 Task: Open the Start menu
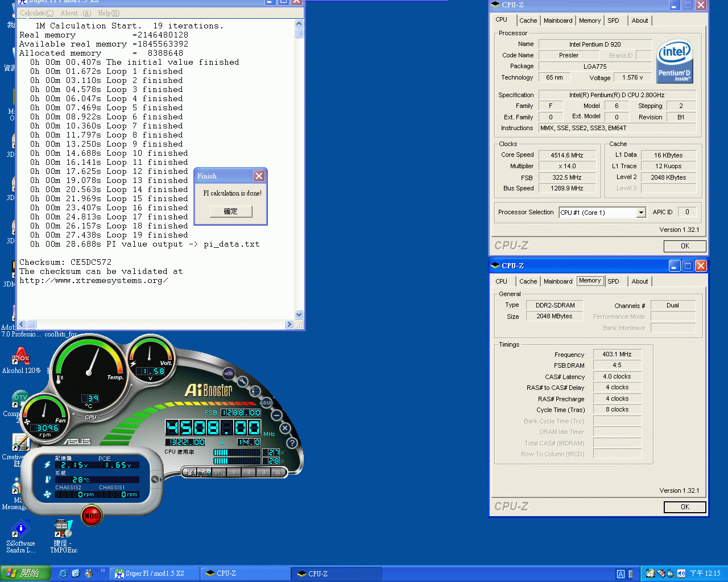click(26, 573)
